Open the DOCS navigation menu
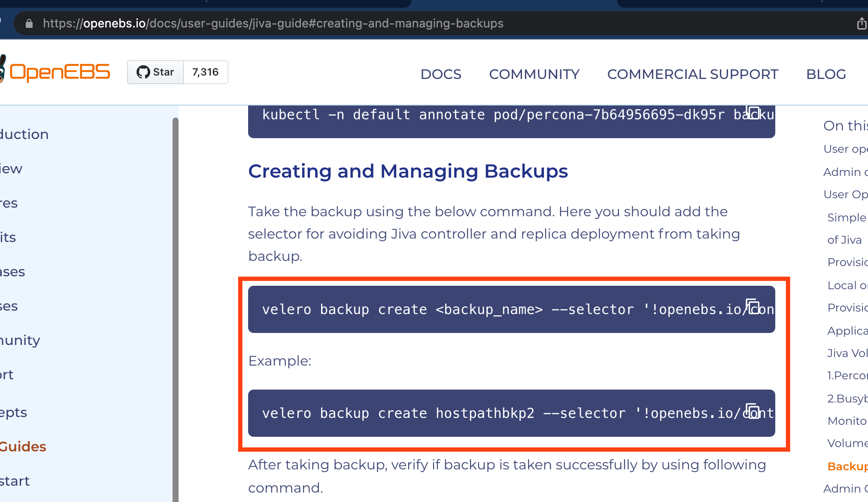The image size is (868, 502). pyautogui.click(x=441, y=74)
